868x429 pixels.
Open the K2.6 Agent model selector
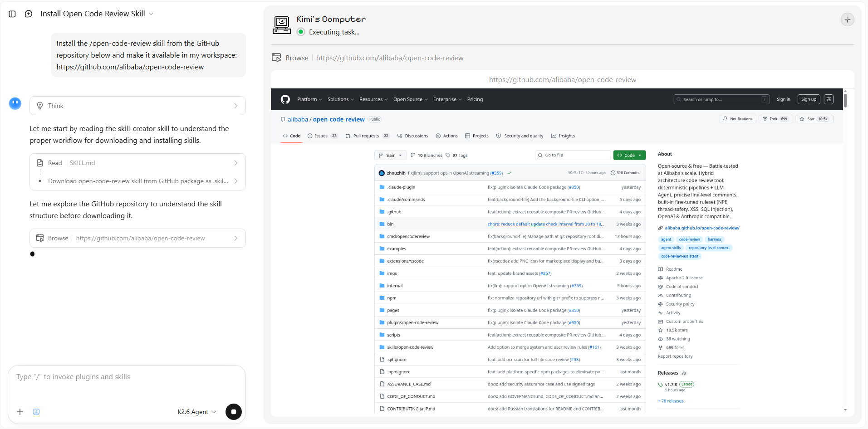pos(197,412)
